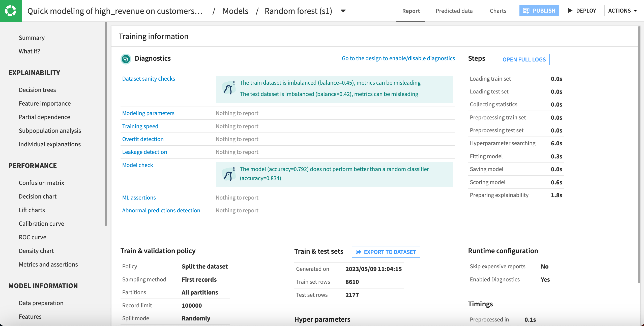The width and height of the screenshot is (644, 326).
Task: Click the Dataiku logo icon top left
Action: (11, 10)
